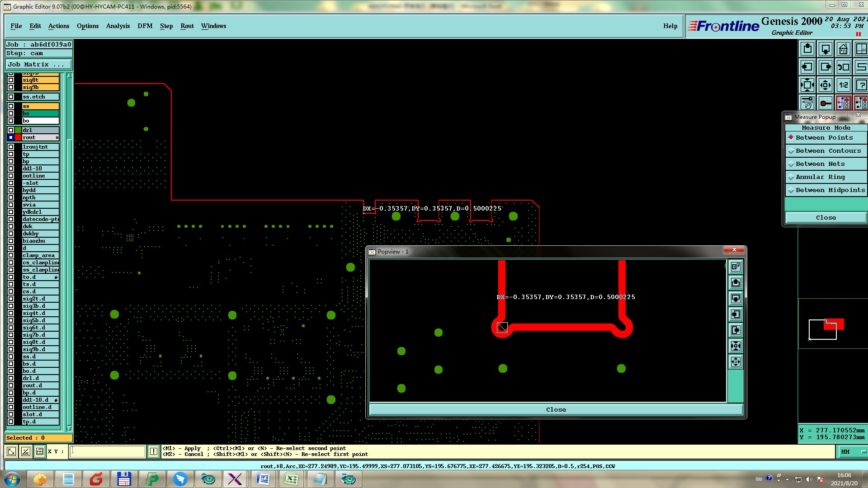Click the pan up view icon

pyautogui.click(x=807, y=49)
